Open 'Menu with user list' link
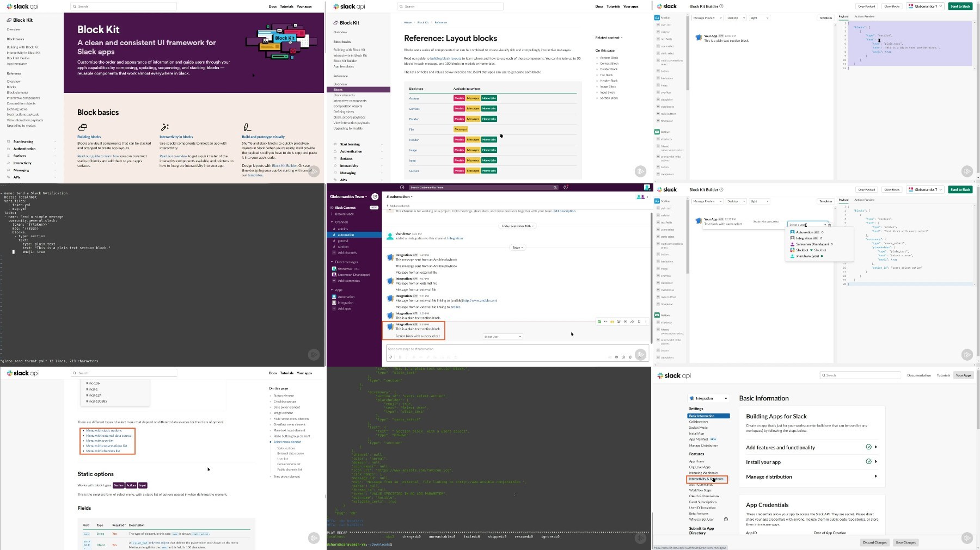The height and width of the screenshot is (550, 980). [100, 441]
